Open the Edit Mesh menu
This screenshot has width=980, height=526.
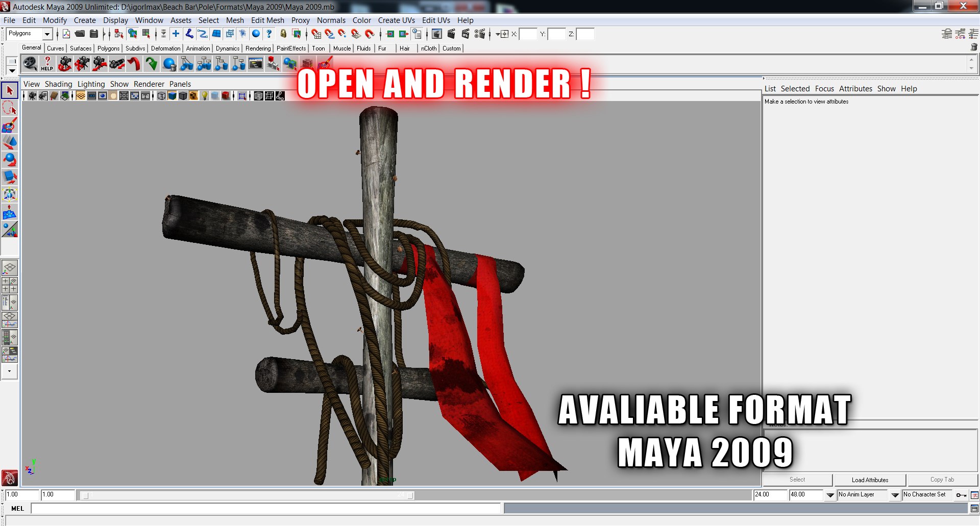267,20
